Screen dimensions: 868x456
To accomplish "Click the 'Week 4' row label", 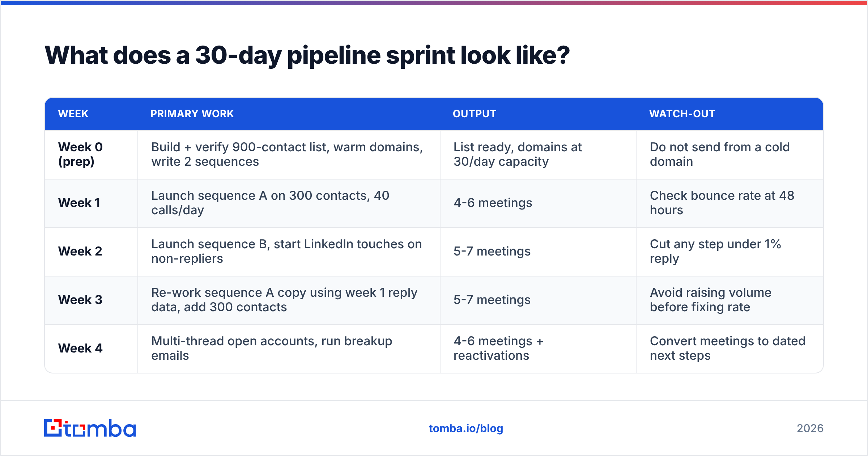I will [x=80, y=348].
